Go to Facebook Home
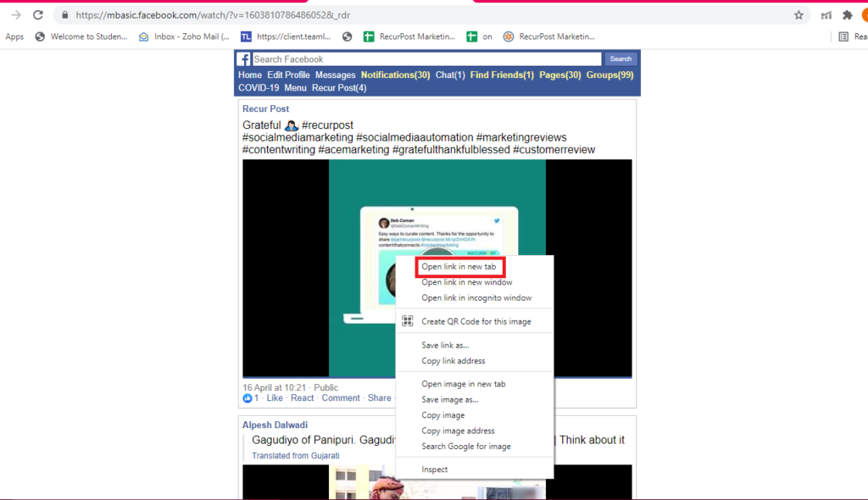The height and width of the screenshot is (500, 868). click(x=250, y=75)
